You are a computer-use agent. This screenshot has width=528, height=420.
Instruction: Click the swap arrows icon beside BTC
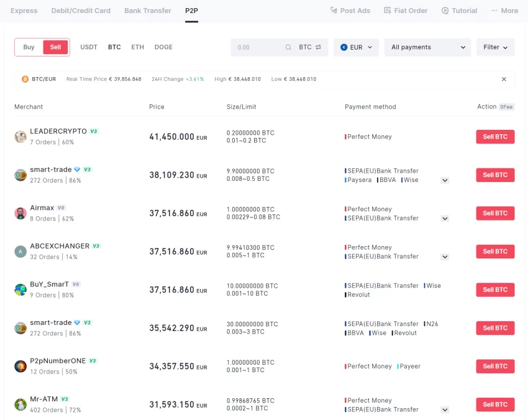coord(319,47)
